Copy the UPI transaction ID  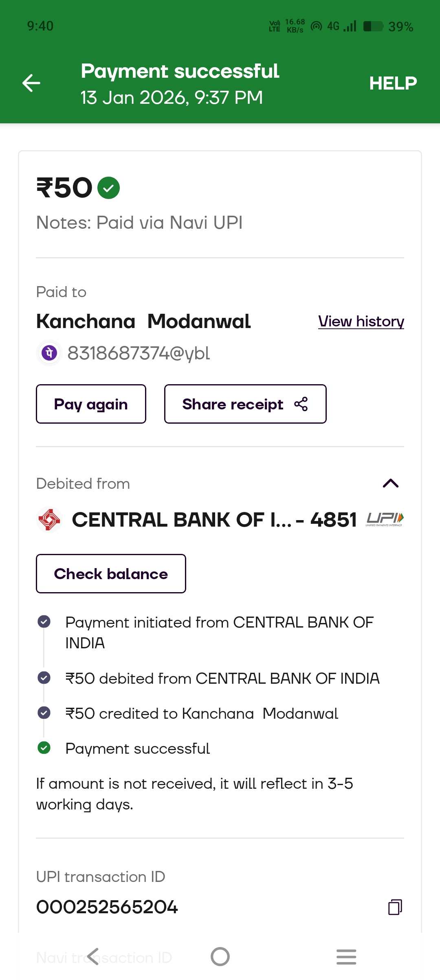[x=395, y=907]
